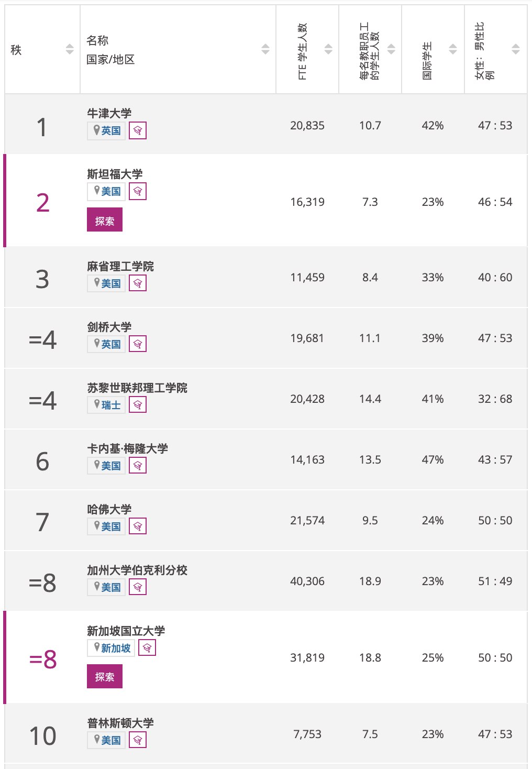Sort by 名称 国家/地区 column arrows
The image size is (532, 769).
265,49
